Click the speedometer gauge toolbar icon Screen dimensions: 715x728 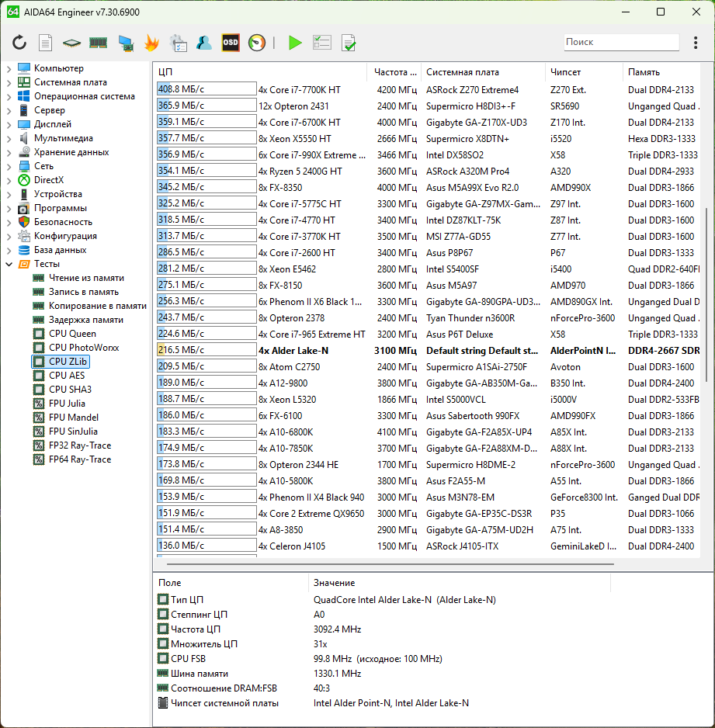tap(257, 43)
